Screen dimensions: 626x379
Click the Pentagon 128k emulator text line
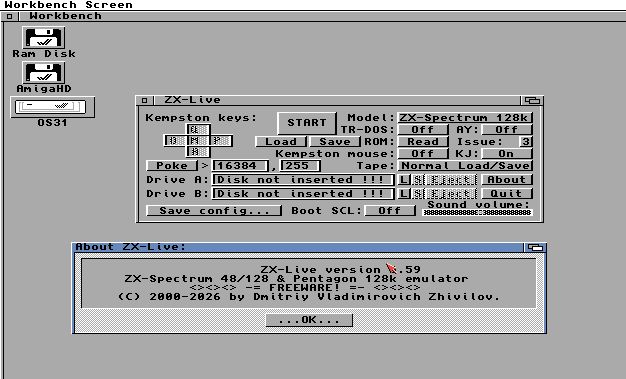296,279
